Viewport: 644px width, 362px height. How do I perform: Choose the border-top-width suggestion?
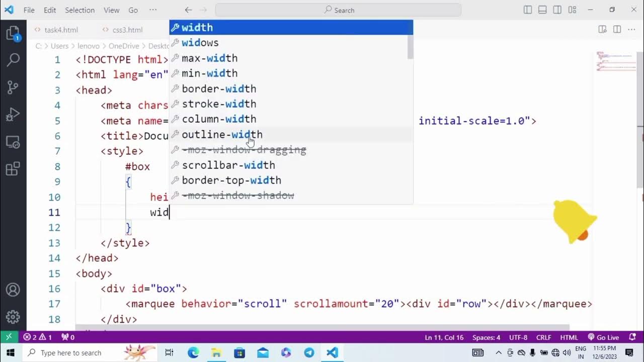click(291, 180)
